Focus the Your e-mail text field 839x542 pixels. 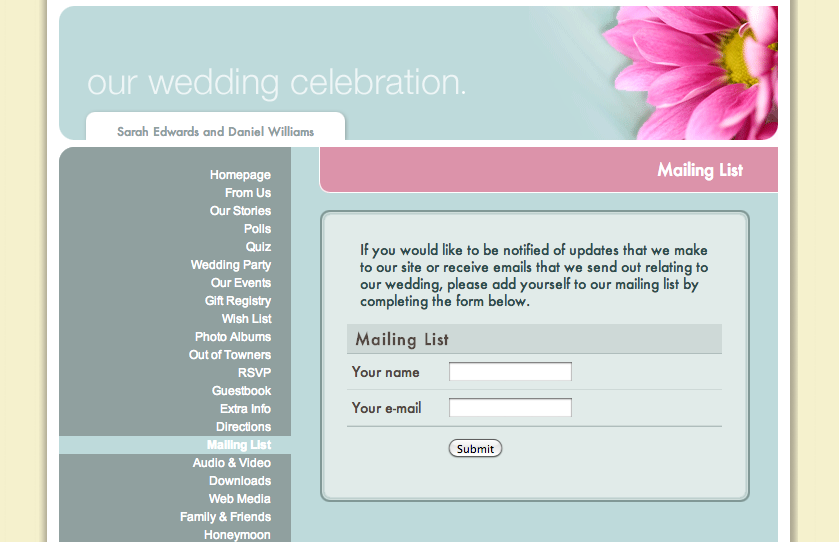click(510, 407)
